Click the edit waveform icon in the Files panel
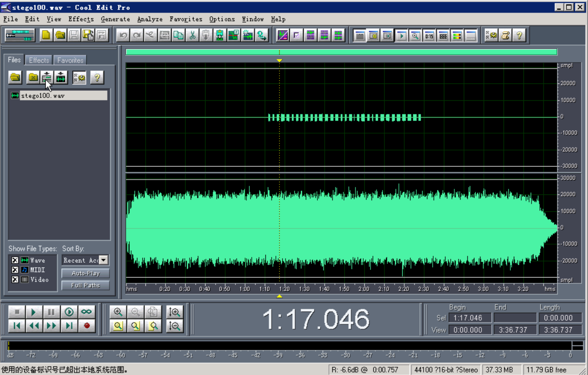Viewport: 588px width, 375px height. coord(61,77)
